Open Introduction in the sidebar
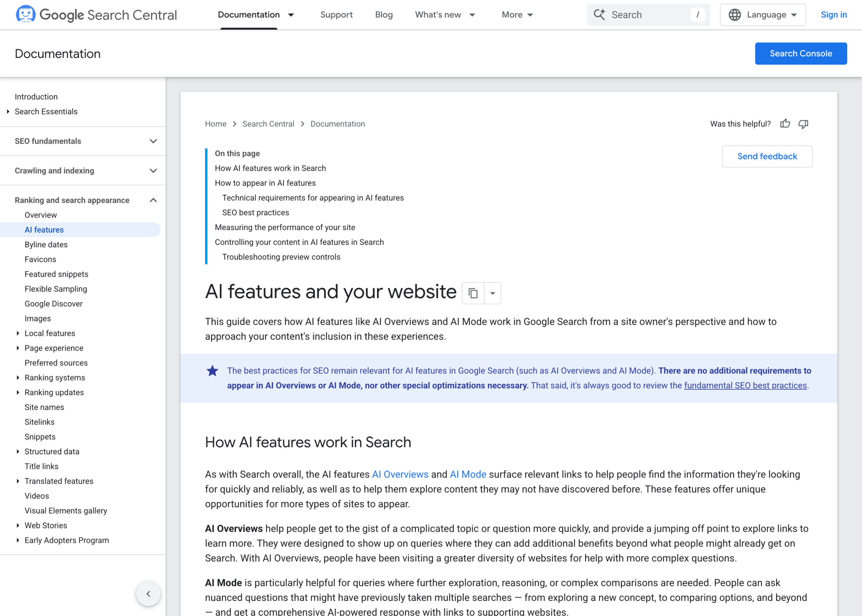 [x=36, y=97]
